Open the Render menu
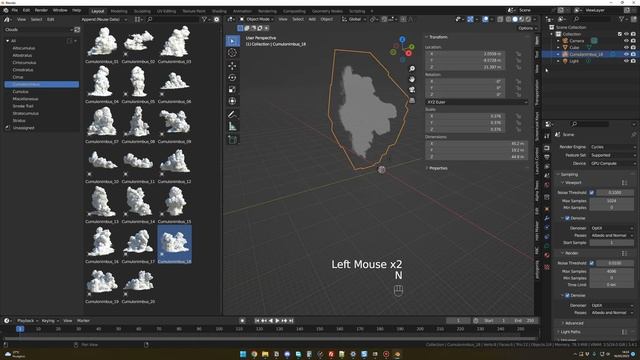 click(41, 10)
